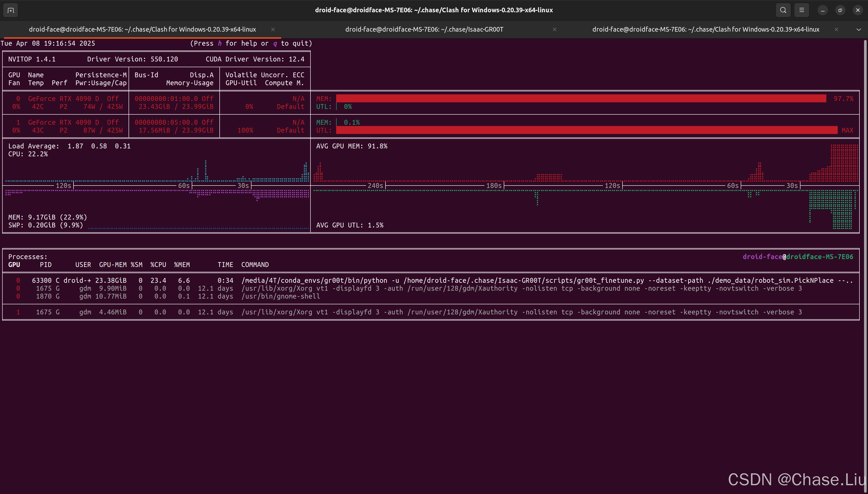The height and width of the screenshot is (494, 868).
Task: Click the COMMAND column header
Action: [x=255, y=265]
